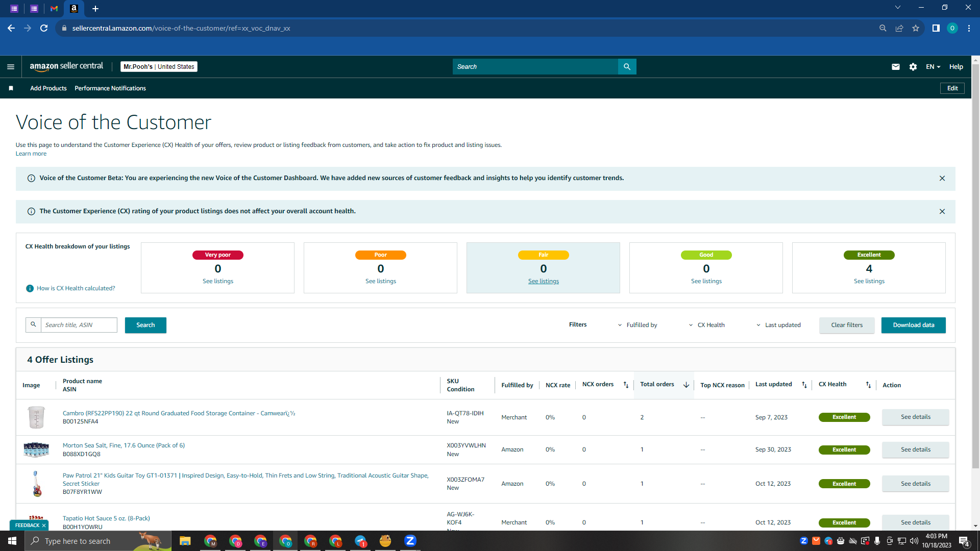See details for Morton Sea Salt
980x551 pixels.
(916, 450)
